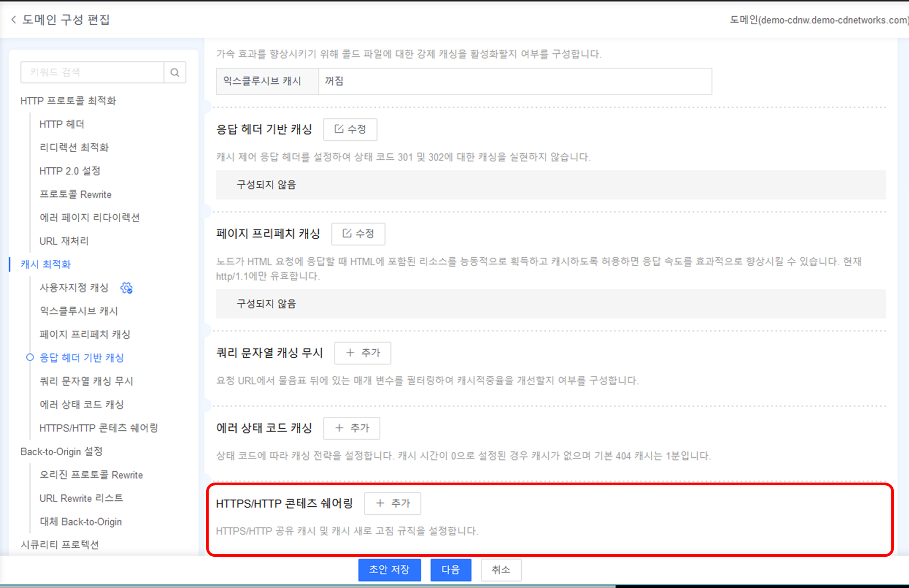The height and width of the screenshot is (588, 909).
Task: Click the 취소 button
Action: click(501, 570)
